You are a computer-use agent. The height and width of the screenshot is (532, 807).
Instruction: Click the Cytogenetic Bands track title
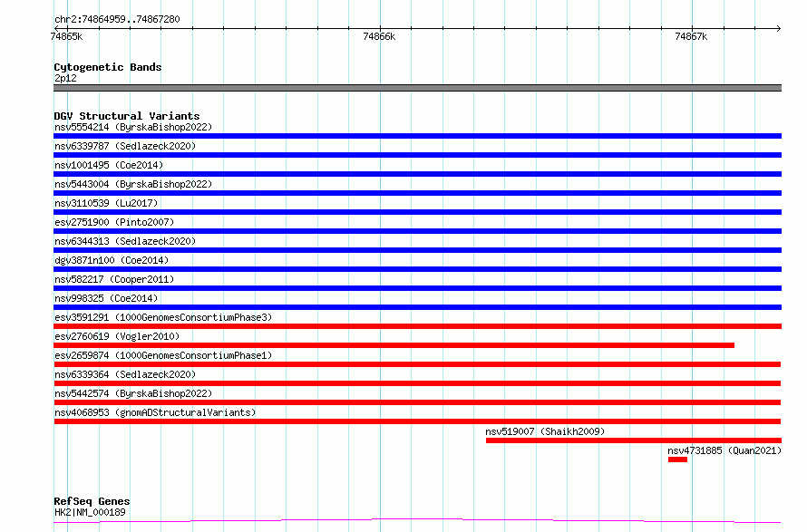pos(108,67)
